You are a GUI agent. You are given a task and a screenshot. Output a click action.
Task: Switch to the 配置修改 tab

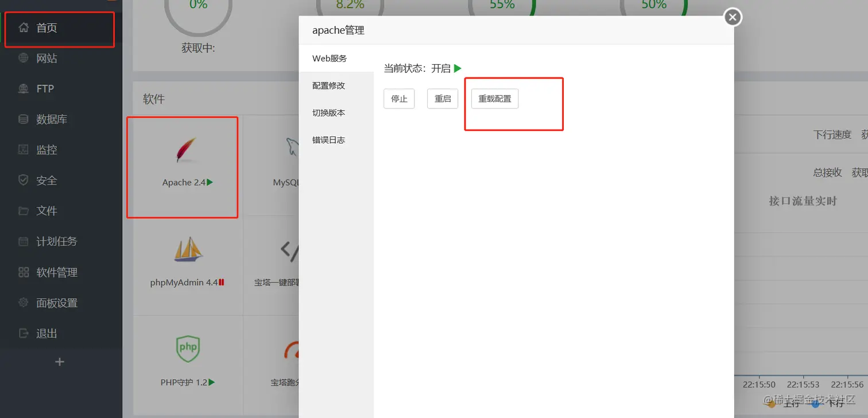[336, 85]
